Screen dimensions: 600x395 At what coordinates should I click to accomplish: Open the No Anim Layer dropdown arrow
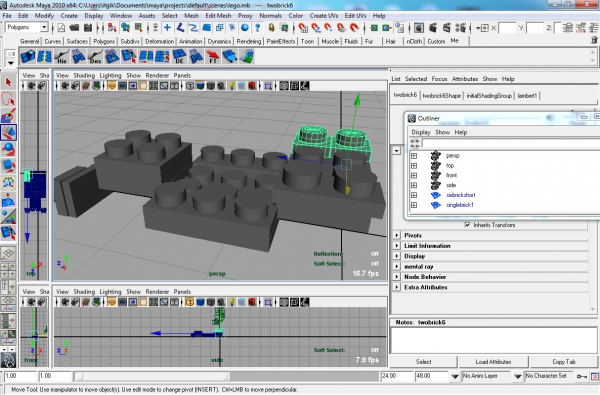pyautogui.click(x=455, y=376)
